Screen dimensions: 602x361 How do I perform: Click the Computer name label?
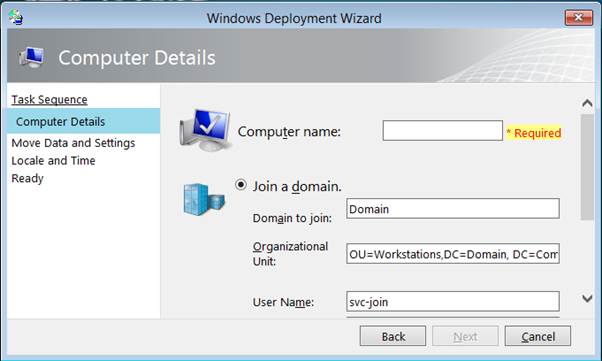click(x=289, y=132)
